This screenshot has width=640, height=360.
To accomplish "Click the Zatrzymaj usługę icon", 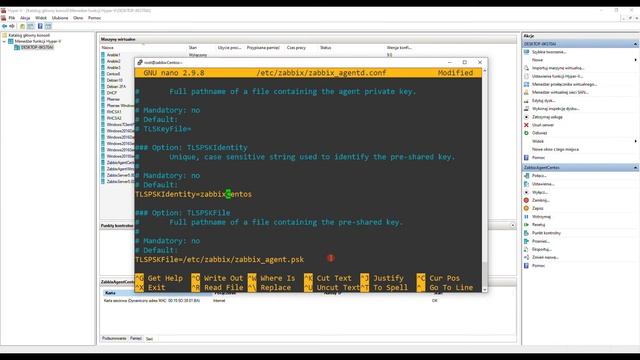I will pyautogui.click(x=526, y=117).
